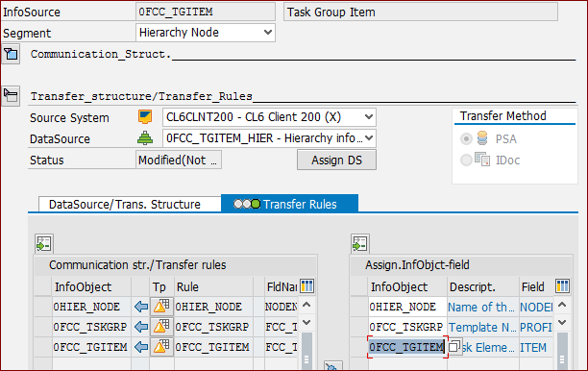This screenshot has width=588, height=371.
Task: Click the Assign DS button
Action: coord(336,161)
